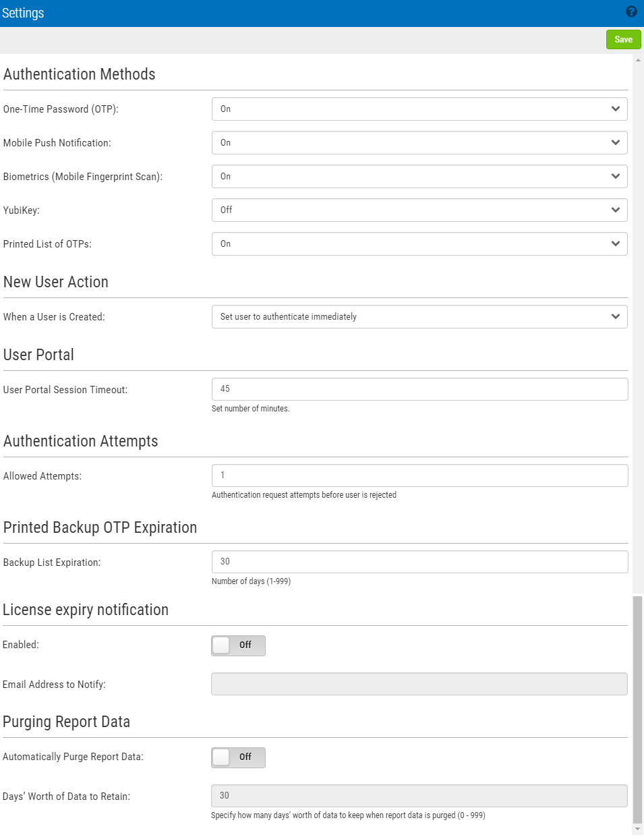The image size is (644, 837).
Task: Click the scrollbar down arrow
Action: click(638, 828)
